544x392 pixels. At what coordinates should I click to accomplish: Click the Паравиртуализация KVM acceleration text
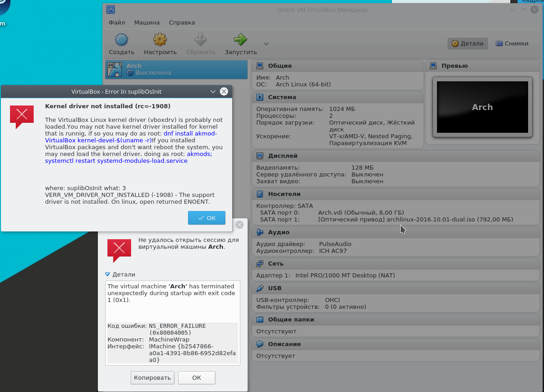368,143
